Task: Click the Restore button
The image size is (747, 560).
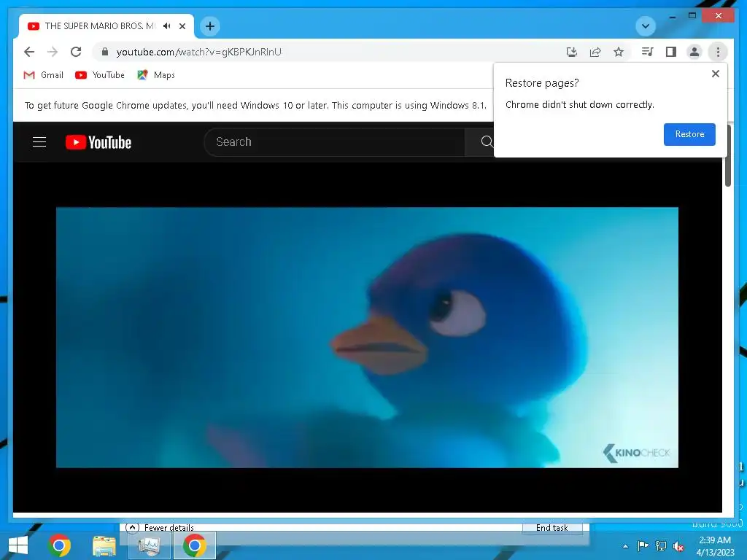Action: [689, 134]
